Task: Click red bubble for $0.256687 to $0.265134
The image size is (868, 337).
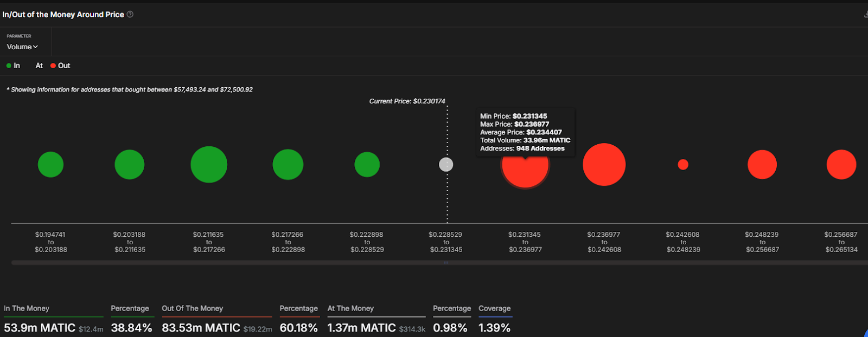Action: pos(841,165)
